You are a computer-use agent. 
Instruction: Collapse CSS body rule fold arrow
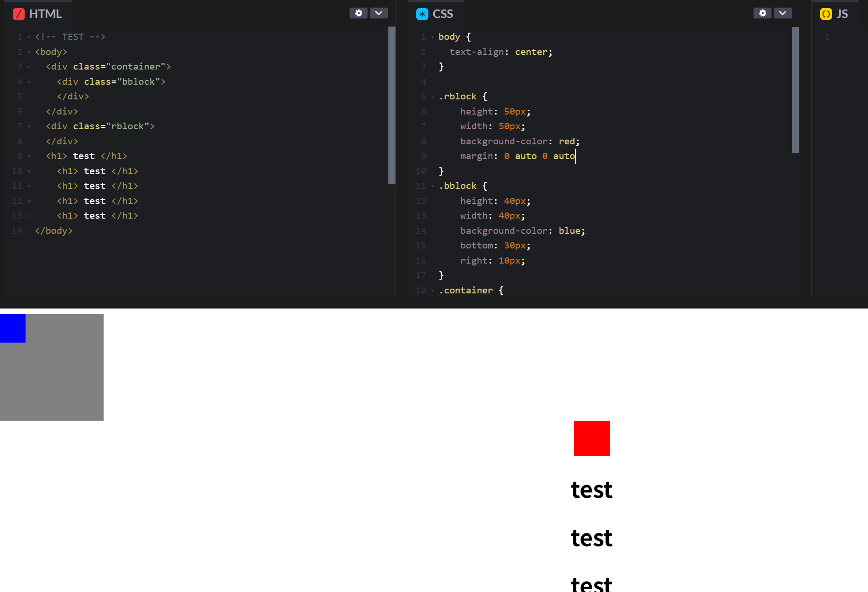[x=432, y=37]
